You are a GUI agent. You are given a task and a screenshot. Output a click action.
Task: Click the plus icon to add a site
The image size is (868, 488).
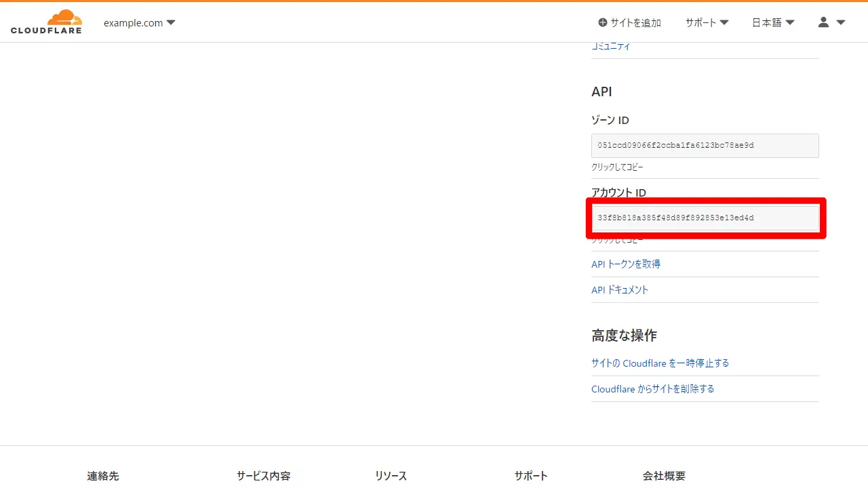click(602, 22)
